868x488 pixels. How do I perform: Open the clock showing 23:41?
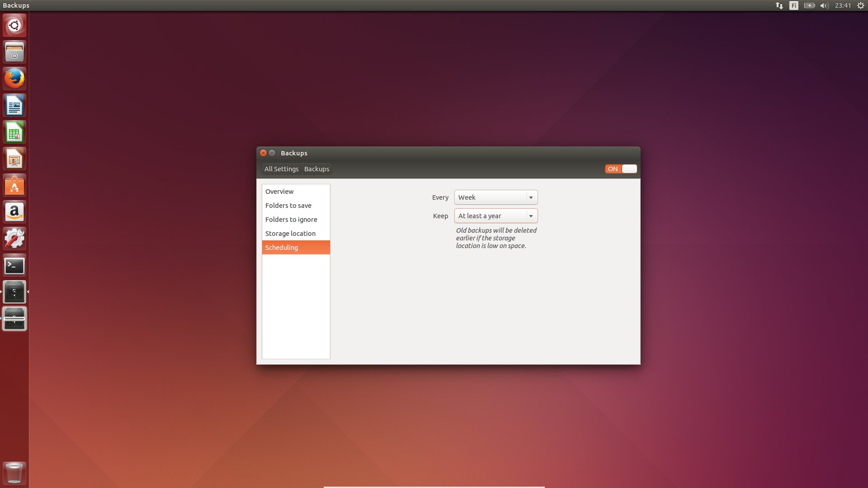(843, 5)
